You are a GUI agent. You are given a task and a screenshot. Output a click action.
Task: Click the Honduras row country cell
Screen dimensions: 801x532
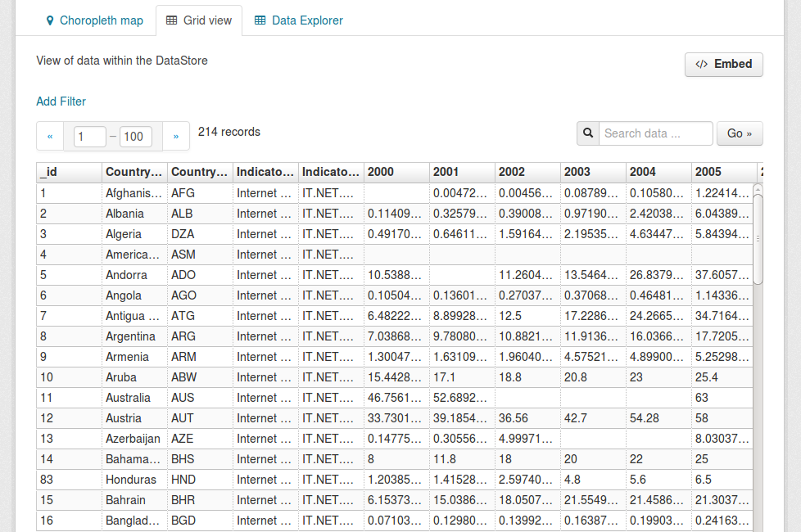[x=134, y=480]
